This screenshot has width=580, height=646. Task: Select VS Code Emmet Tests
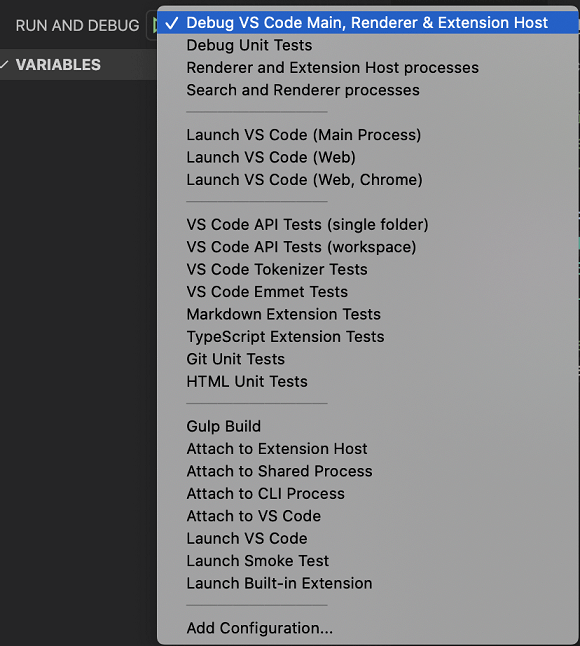click(368, 292)
